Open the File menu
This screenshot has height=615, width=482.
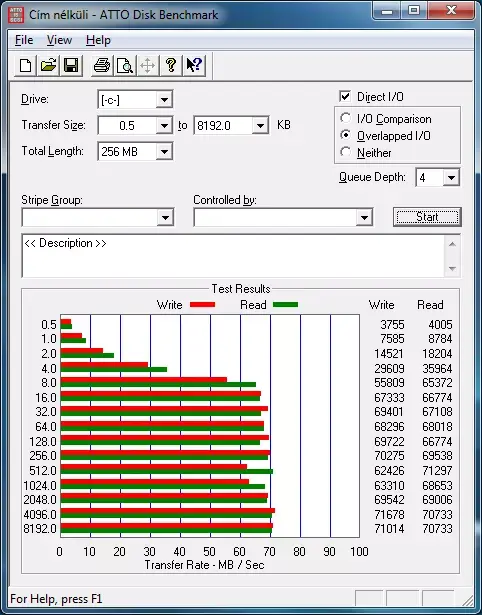coord(24,40)
